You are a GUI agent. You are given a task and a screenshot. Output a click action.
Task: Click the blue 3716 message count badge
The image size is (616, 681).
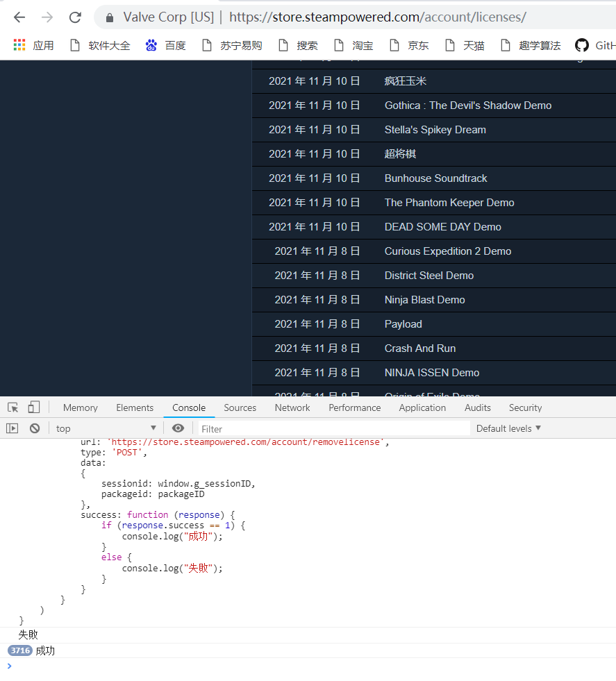coord(19,650)
